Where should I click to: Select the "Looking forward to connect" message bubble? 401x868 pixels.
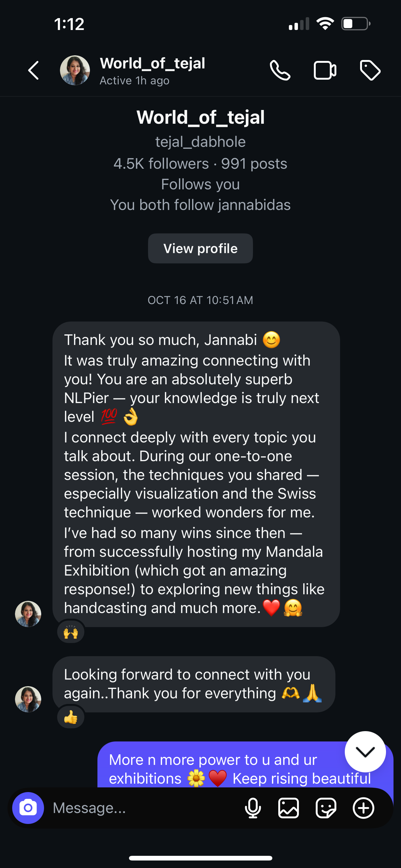[194, 684]
